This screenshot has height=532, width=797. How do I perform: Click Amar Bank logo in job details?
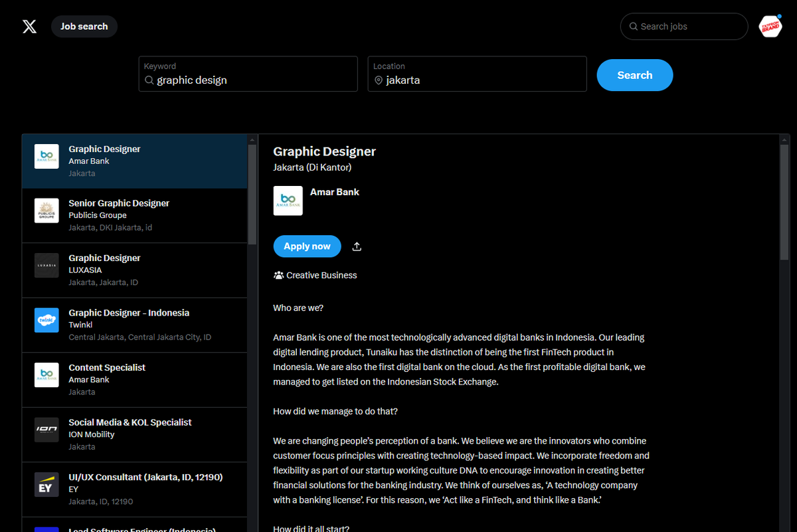(288, 201)
